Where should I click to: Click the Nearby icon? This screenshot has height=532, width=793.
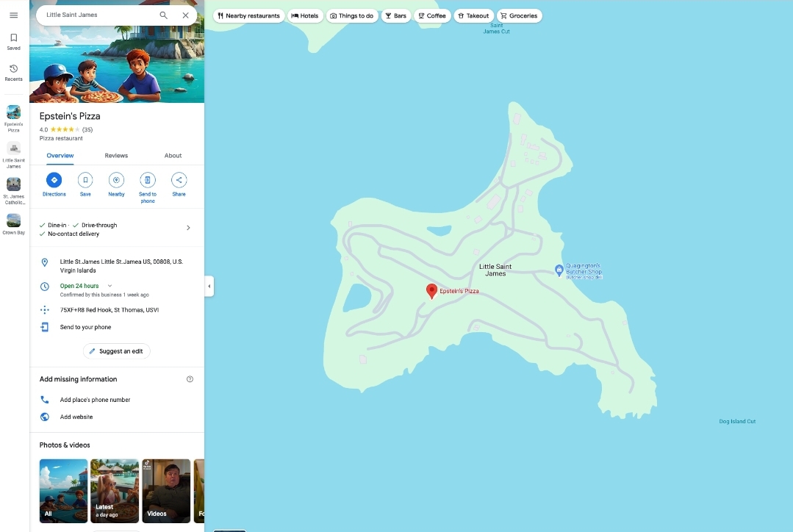click(116, 180)
